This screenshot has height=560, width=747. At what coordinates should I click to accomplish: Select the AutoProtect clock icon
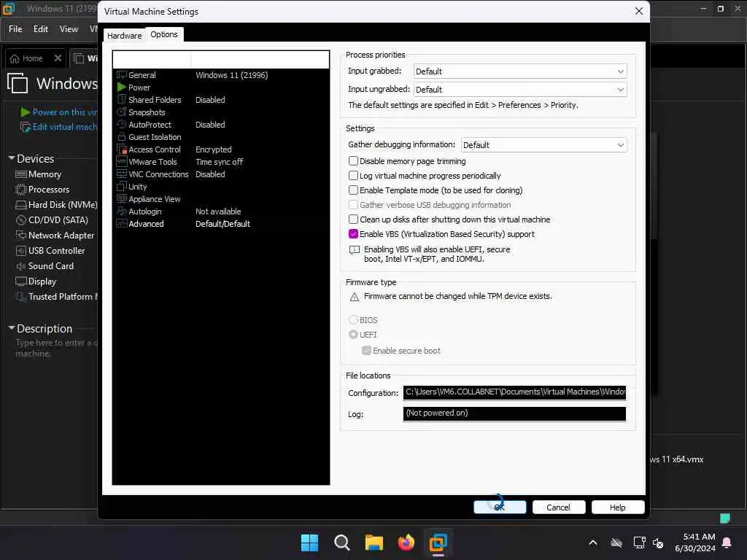pyautogui.click(x=122, y=124)
